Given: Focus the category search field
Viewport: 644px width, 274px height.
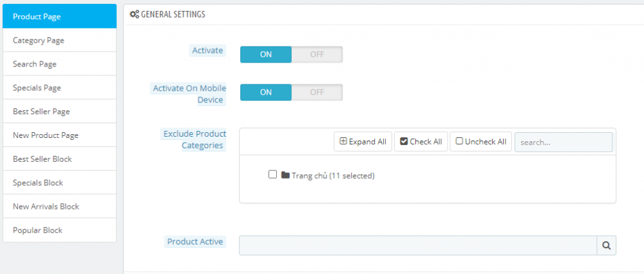Looking at the screenshot, I should [563, 142].
